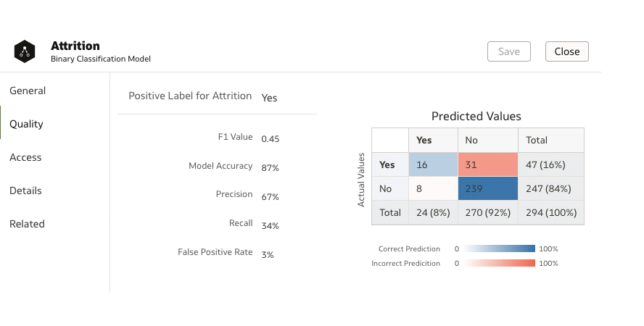This screenshot has height=326, width=644.
Task: Click the Precision value 67%
Action: (271, 196)
